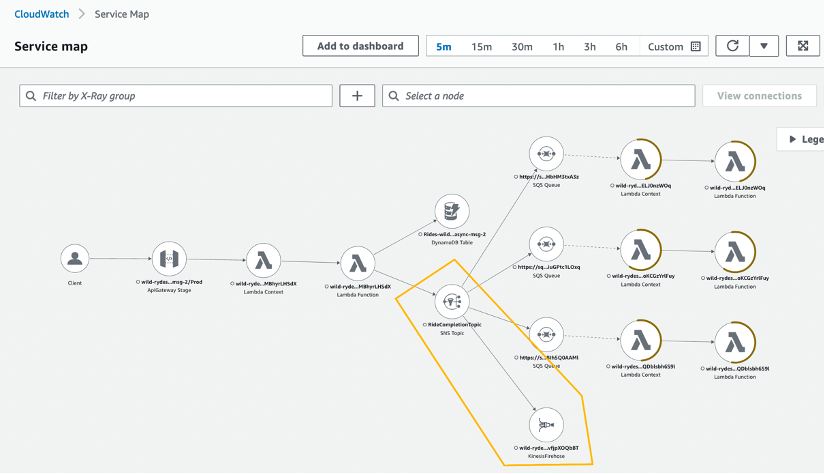Focus the Filter by X-Ray group field
The height and width of the screenshot is (474, 824).
(176, 96)
